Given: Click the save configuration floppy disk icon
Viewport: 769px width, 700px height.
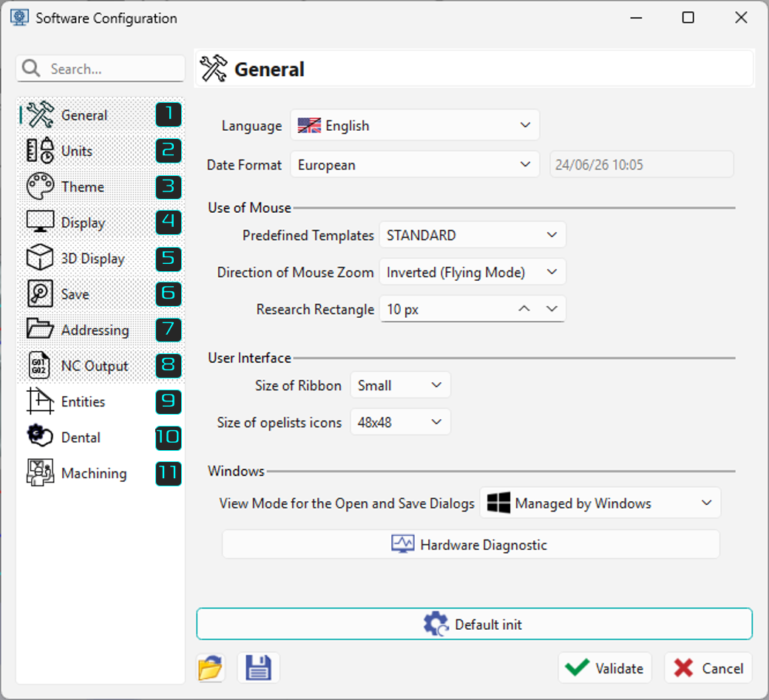Looking at the screenshot, I should pyautogui.click(x=259, y=667).
